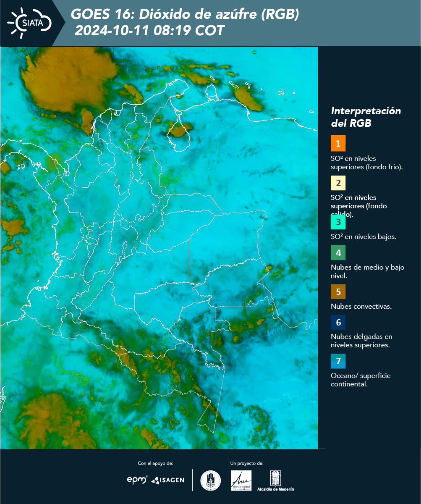Click the label "Nubes de medio y bajo nivel."
Image resolution: width=421 pixels, height=504 pixels.
tap(368, 271)
